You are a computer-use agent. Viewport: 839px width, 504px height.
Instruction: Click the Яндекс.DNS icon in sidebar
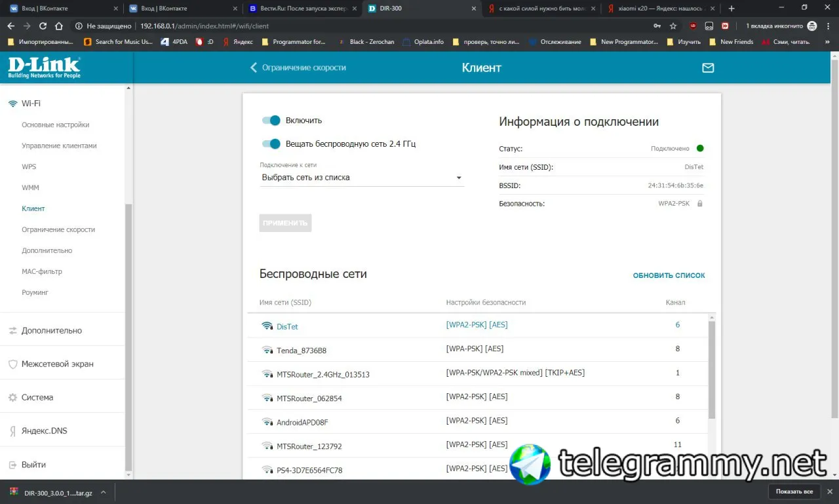pos(12,431)
